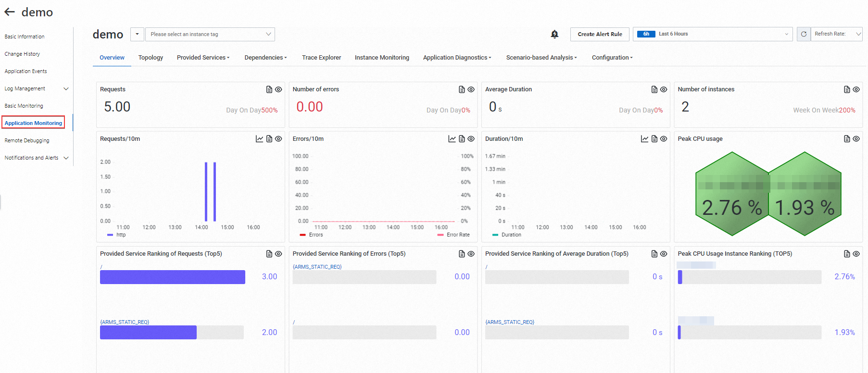Toggle eye icon in Number of errors panel
Image resolution: width=868 pixels, height=373 pixels.
point(471,89)
